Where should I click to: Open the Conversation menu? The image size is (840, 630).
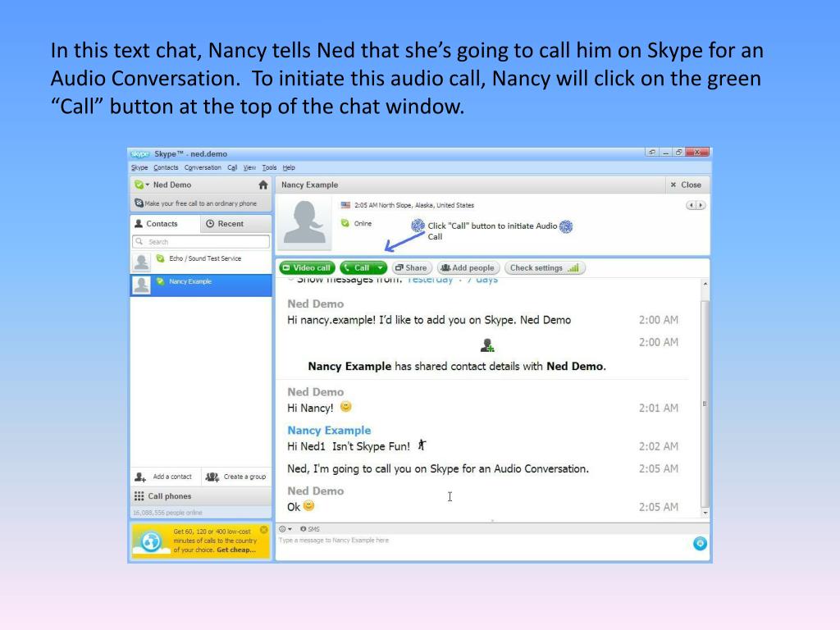click(203, 167)
